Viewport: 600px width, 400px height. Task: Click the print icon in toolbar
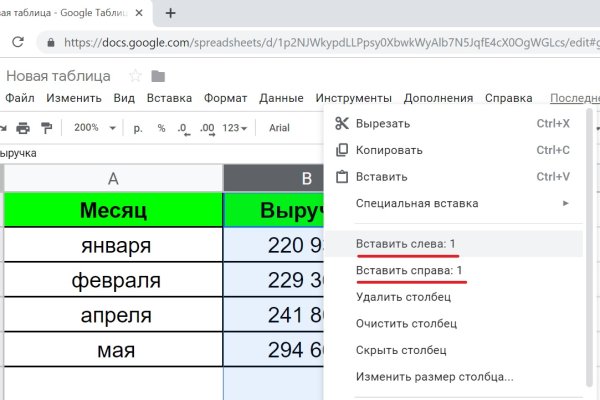[x=22, y=128]
